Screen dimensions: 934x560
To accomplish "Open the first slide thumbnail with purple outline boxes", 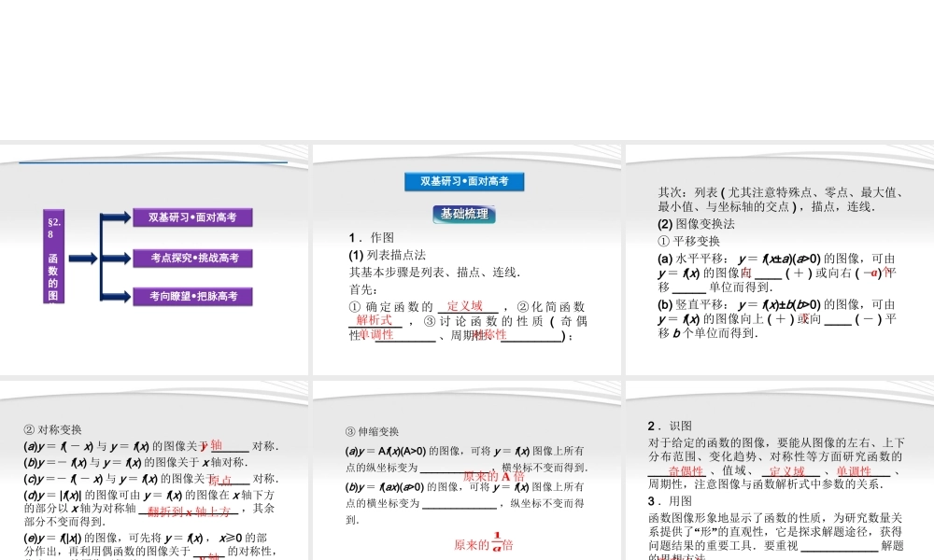I will [x=154, y=259].
